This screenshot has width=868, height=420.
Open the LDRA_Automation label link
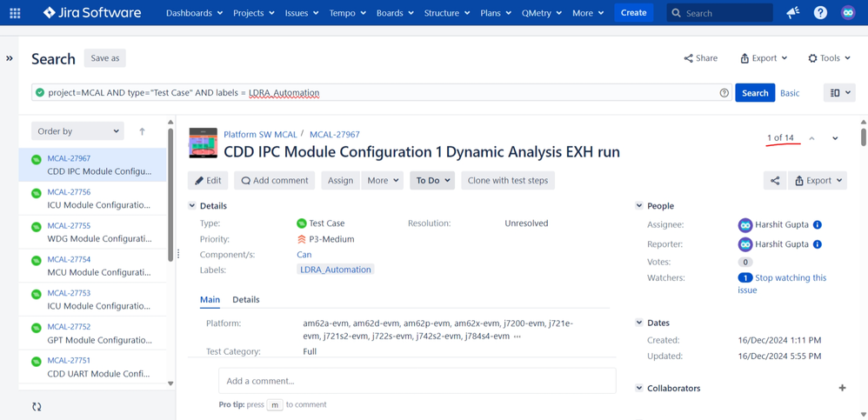pyautogui.click(x=336, y=270)
